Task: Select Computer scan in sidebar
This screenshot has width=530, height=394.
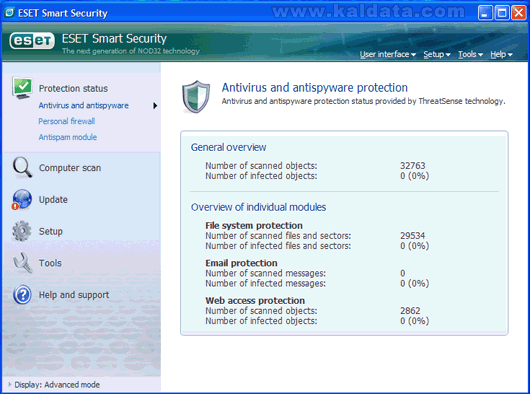Action: [x=70, y=168]
